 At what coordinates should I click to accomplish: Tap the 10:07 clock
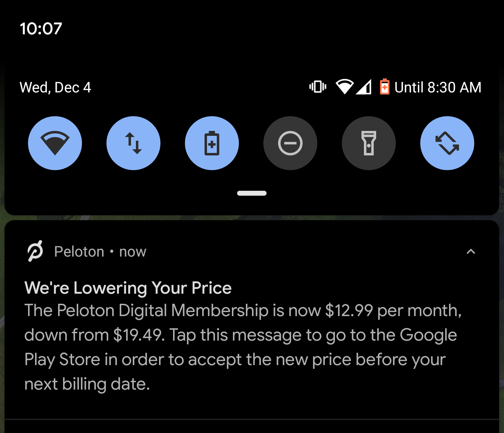[x=41, y=28]
